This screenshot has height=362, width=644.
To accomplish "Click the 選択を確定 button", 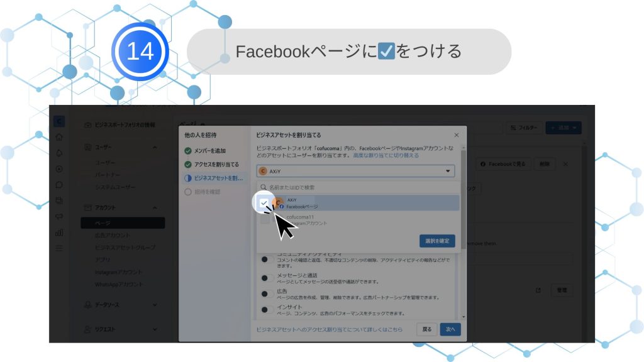I will (x=436, y=241).
